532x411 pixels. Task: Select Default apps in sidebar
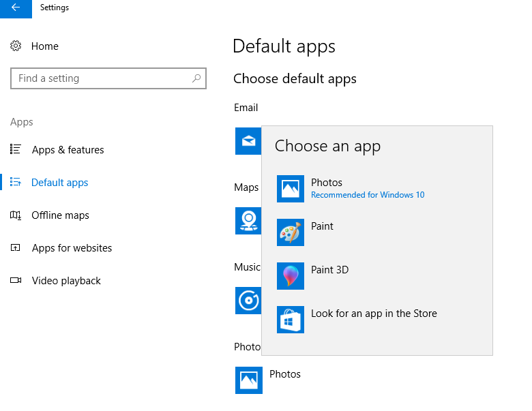[x=59, y=183]
